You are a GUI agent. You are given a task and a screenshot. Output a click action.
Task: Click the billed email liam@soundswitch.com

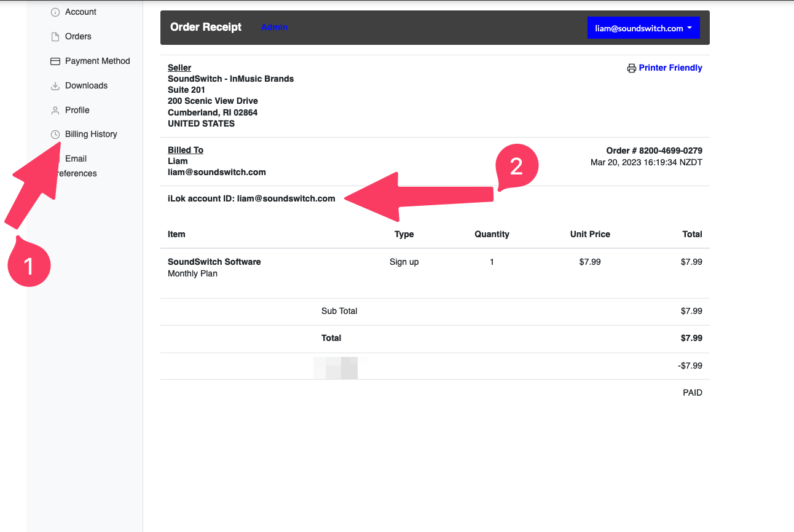click(x=217, y=172)
